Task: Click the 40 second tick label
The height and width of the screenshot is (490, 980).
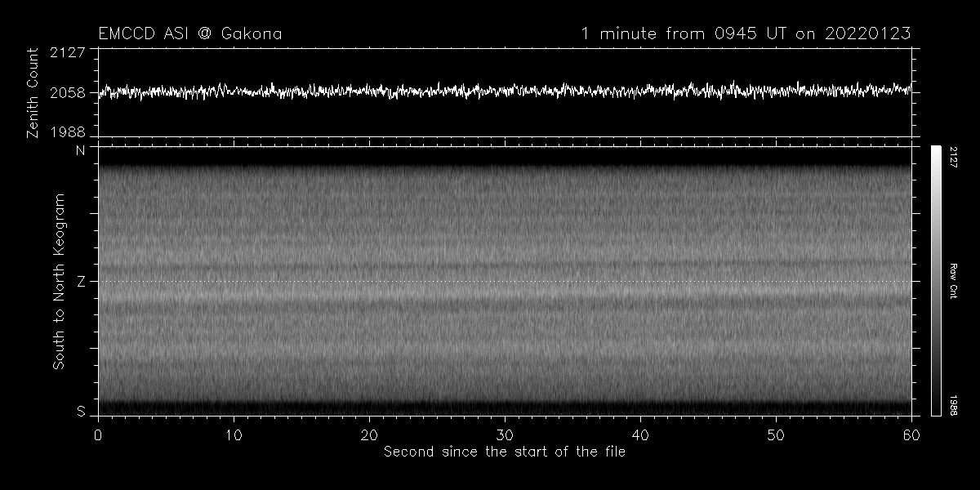Action: [x=640, y=434]
